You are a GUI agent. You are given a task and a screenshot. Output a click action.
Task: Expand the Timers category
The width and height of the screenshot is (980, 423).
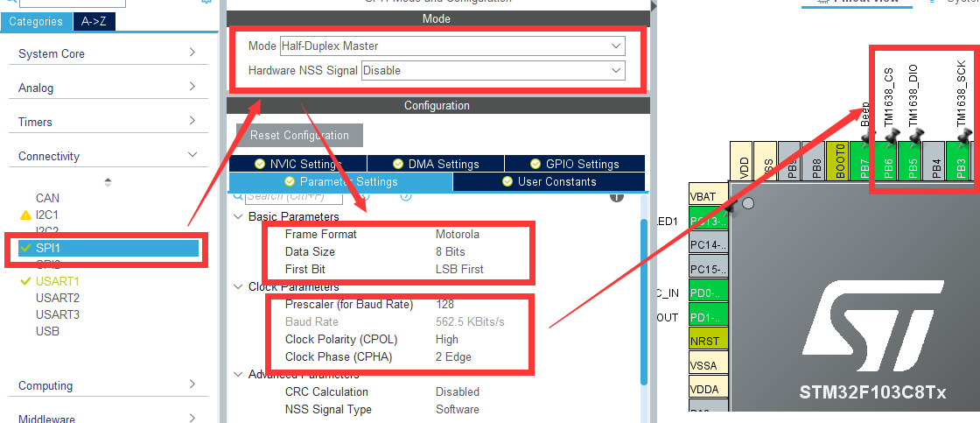click(x=108, y=122)
